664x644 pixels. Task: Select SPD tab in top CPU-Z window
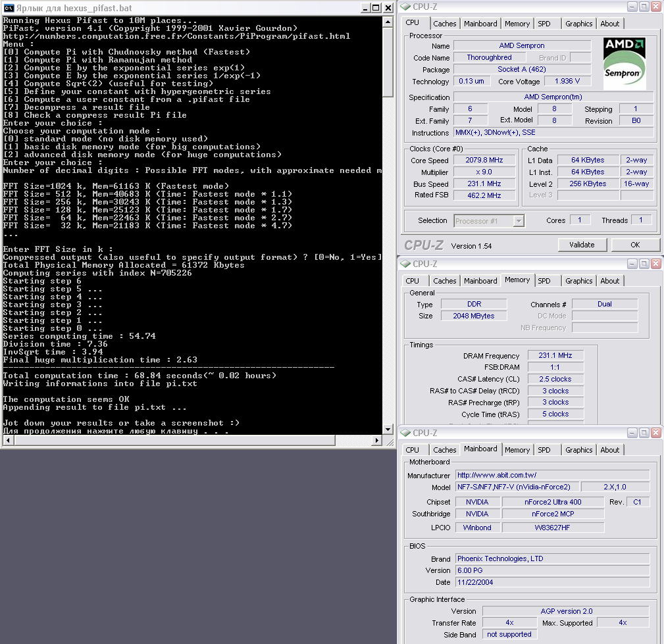544,24
